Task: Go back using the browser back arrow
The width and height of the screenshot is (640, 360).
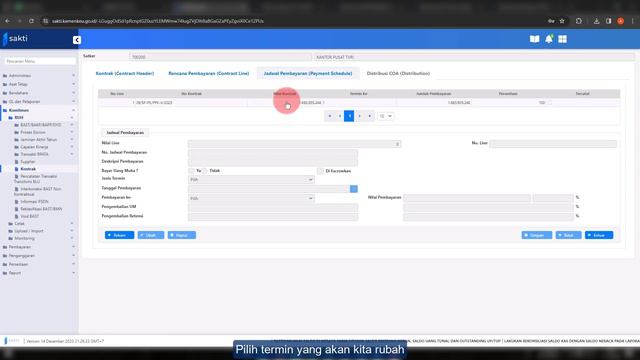Action: pos(8,21)
